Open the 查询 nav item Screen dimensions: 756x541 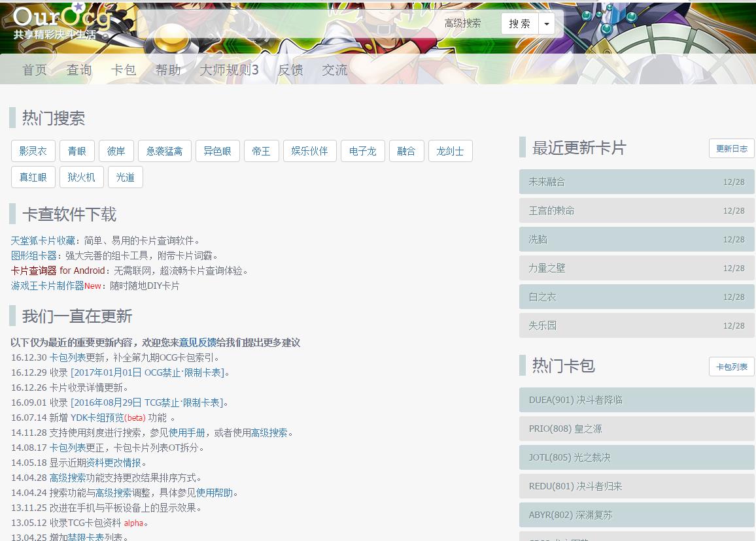tap(79, 70)
